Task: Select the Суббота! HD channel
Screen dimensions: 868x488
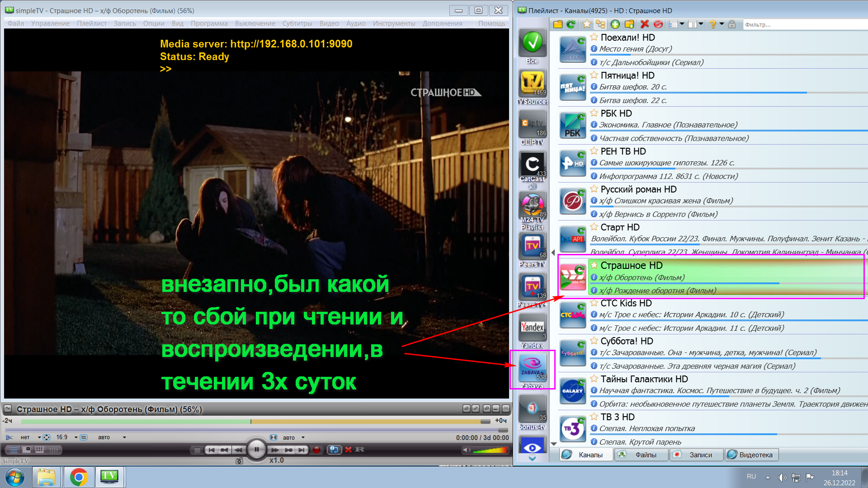Action: pos(712,353)
